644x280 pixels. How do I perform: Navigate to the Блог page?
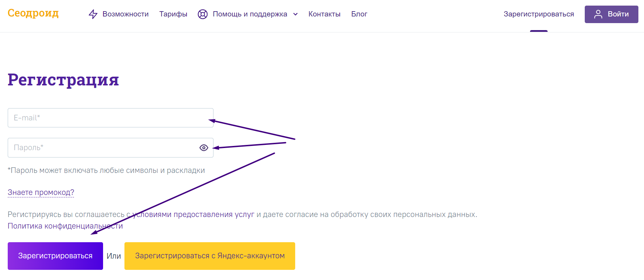coord(359,14)
